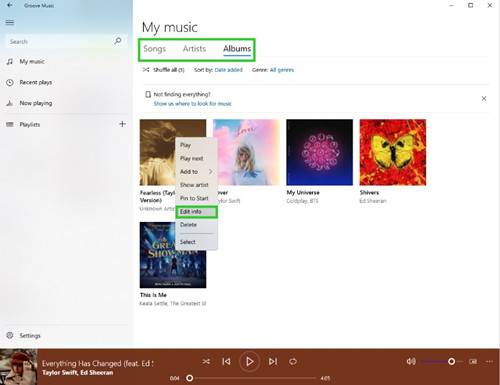The width and height of the screenshot is (500, 385).
Task: Toggle repeat in the playback bar
Action: 293,361
